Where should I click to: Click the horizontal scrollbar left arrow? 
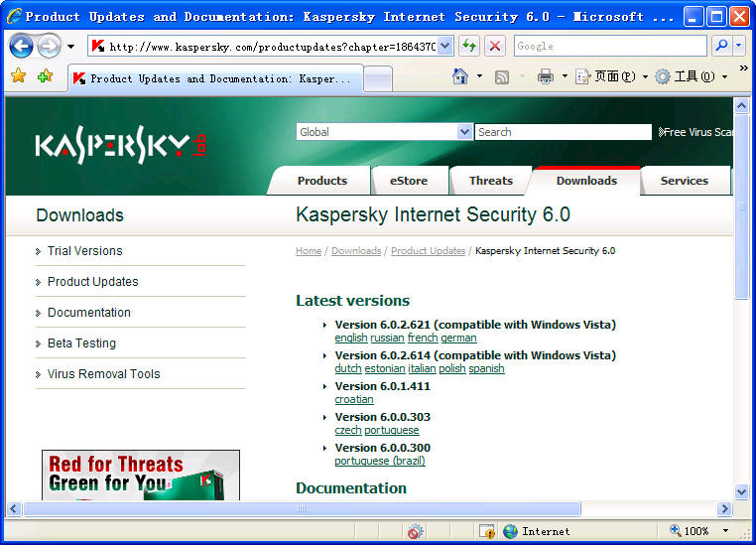tap(14, 509)
